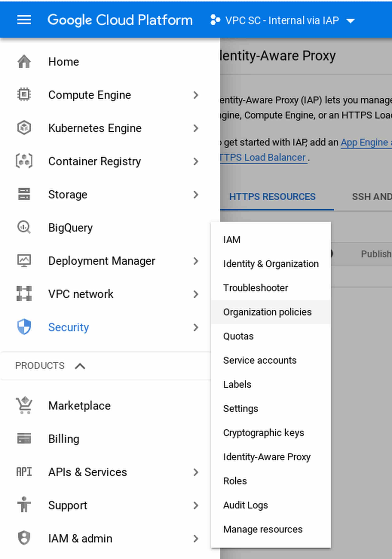Open Settings from the submenu
This screenshot has height=559, width=392.
pyautogui.click(x=271, y=409)
